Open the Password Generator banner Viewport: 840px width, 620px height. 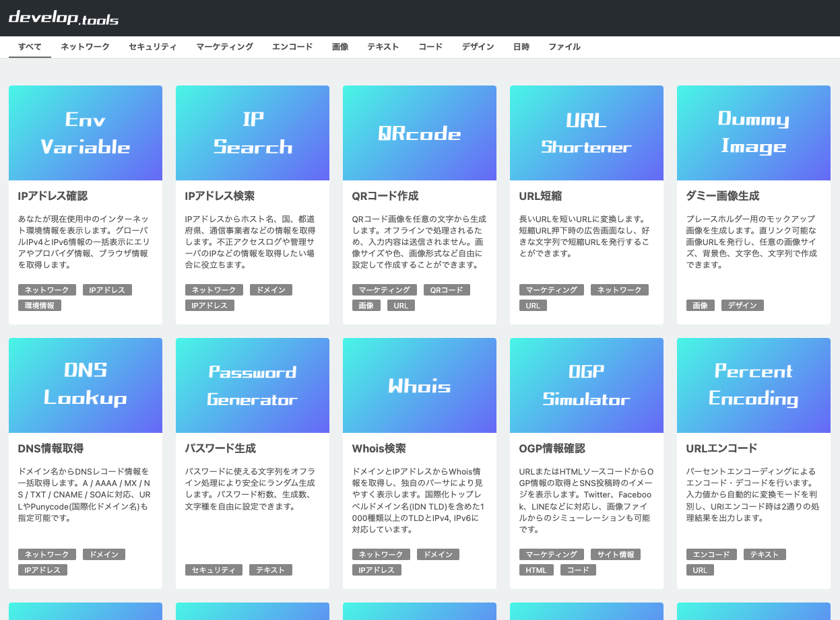click(252, 385)
